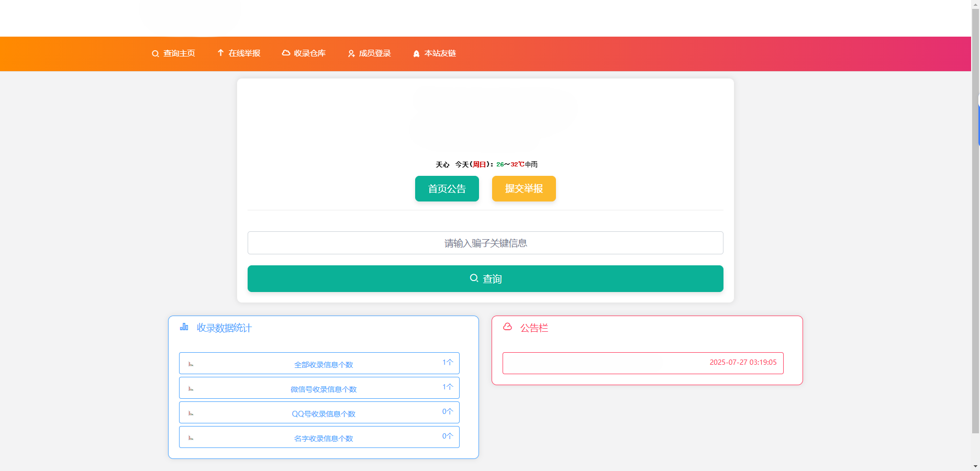
Task: Click the 收录数据统计 heading
Action: pyautogui.click(x=224, y=328)
